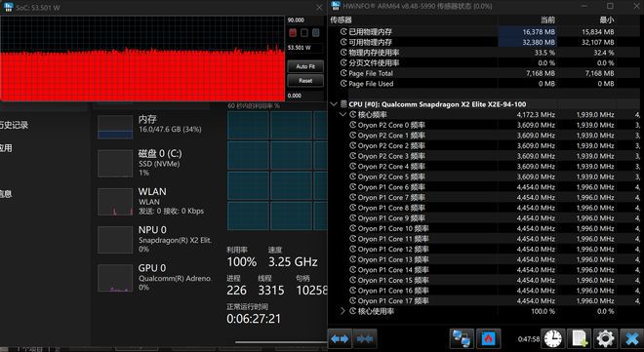Click the 当前 column header
644x352 pixels.
(547, 20)
